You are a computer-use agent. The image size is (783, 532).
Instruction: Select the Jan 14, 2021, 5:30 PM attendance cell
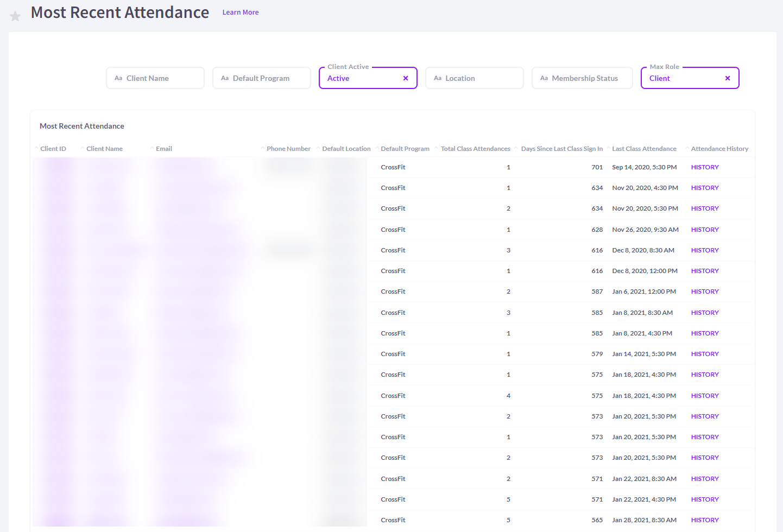[x=644, y=354]
